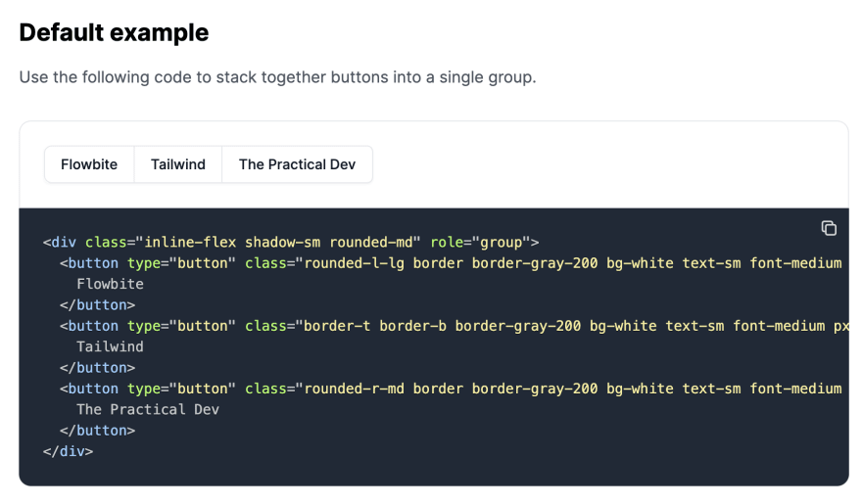Click the rounded-l-lg class in code
The height and width of the screenshot is (504, 862).
[x=354, y=263]
